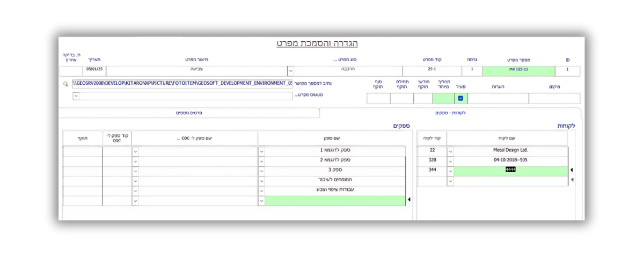The image size is (644, 272).
Task: Click the תאריך field showing 05/01/25
Action: [94, 71]
